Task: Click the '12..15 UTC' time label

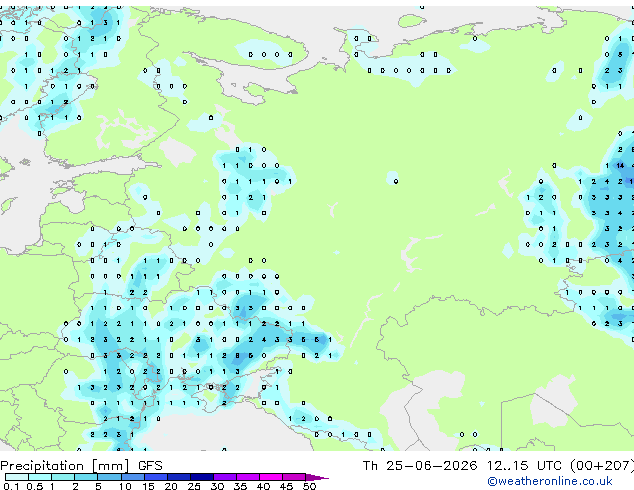Action: coord(524,465)
